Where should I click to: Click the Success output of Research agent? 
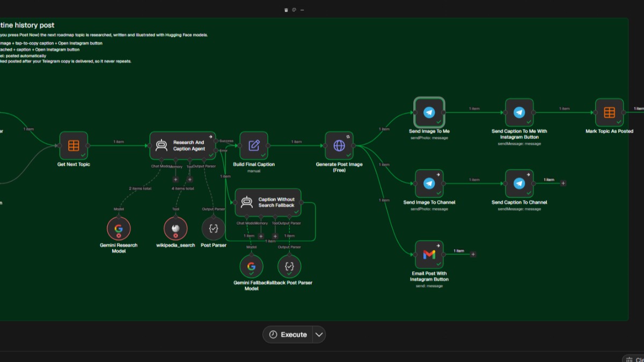216,141
